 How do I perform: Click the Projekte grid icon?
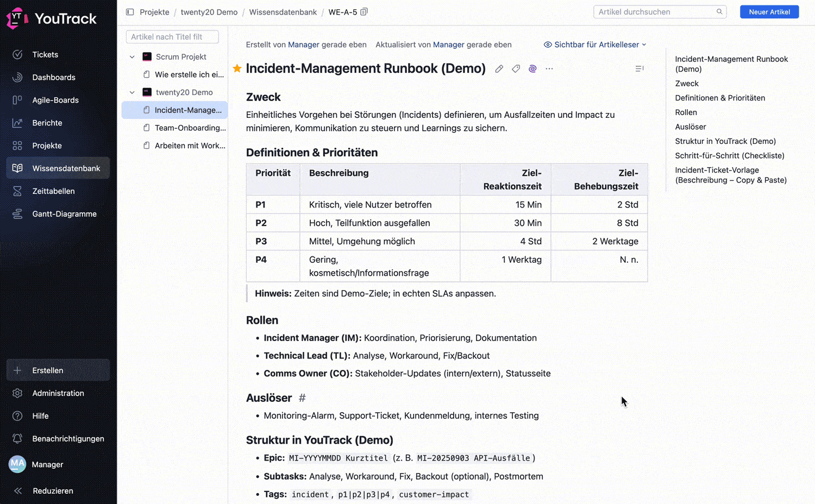pos(17,146)
